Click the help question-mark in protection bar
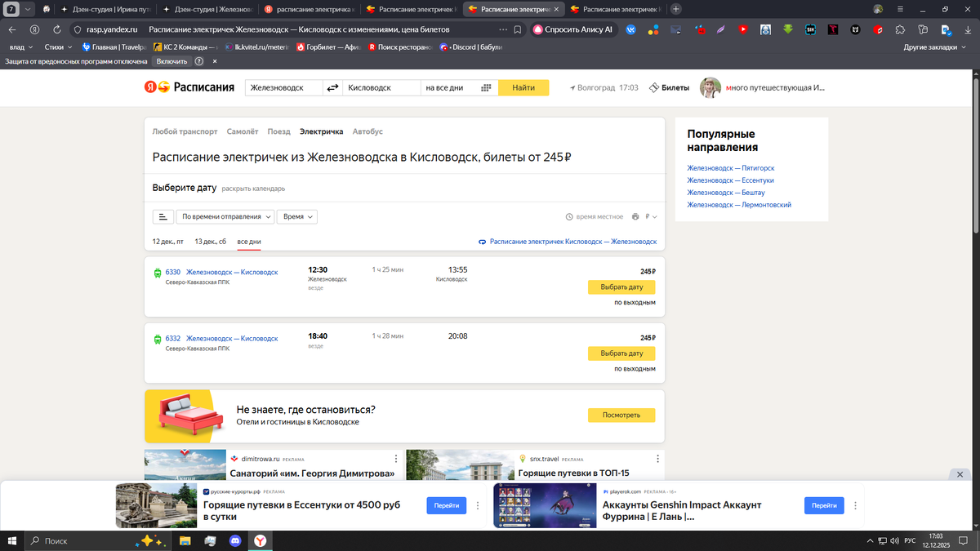This screenshot has width=980, height=551. pyautogui.click(x=198, y=61)
